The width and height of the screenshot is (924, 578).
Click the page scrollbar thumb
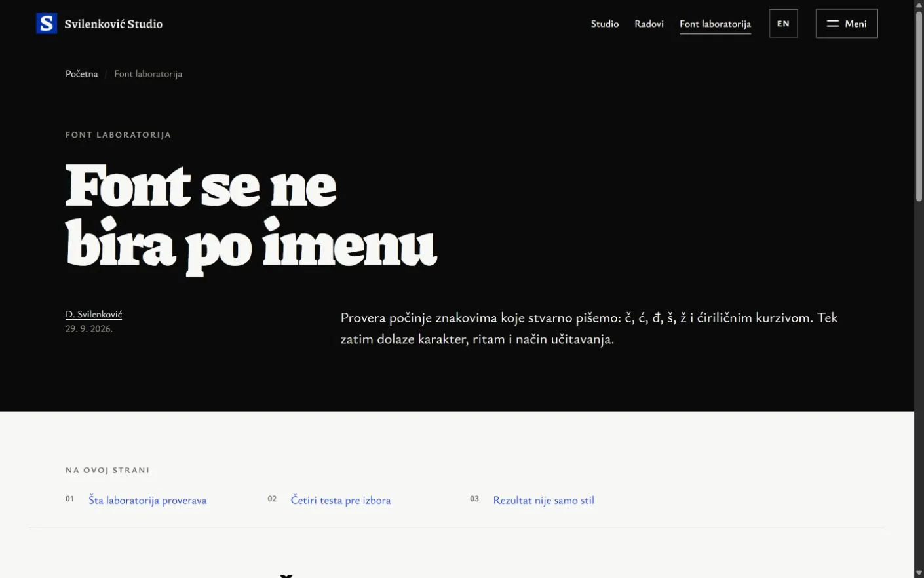point(919,105)
